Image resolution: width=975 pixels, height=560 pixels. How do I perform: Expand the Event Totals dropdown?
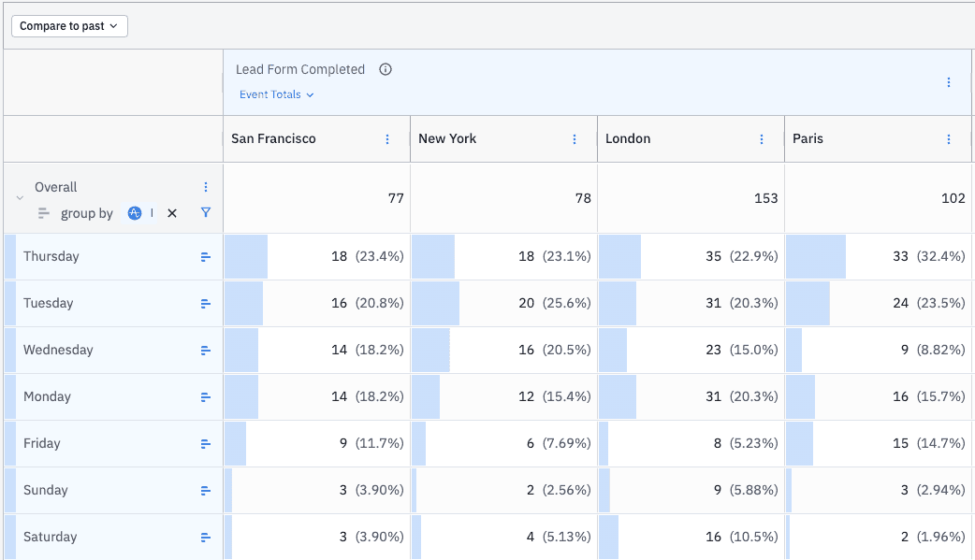point(276,94)
